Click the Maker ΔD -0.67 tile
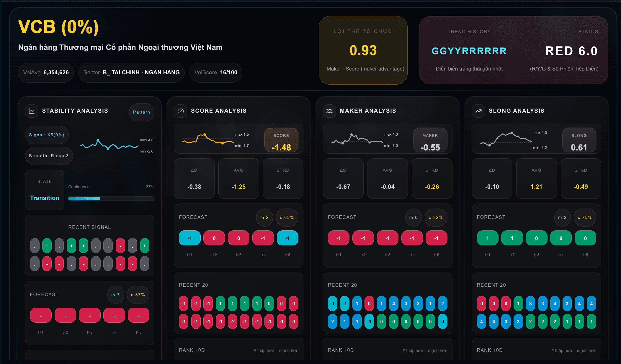Viewport: 621px width, 364px height. tap(343, 178)
